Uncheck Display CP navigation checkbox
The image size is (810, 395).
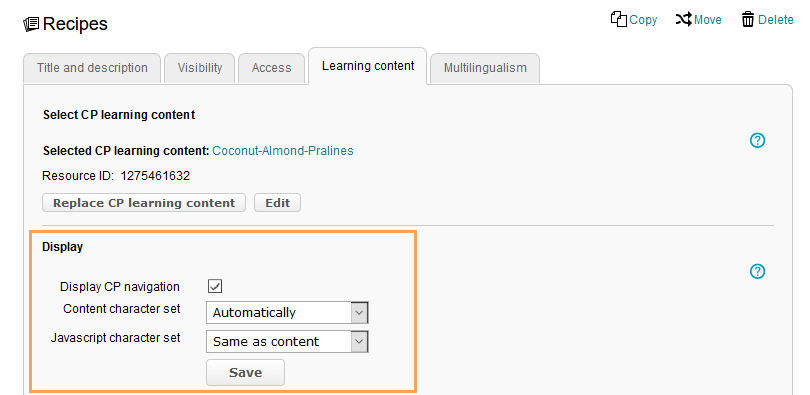tap(215, 286)
